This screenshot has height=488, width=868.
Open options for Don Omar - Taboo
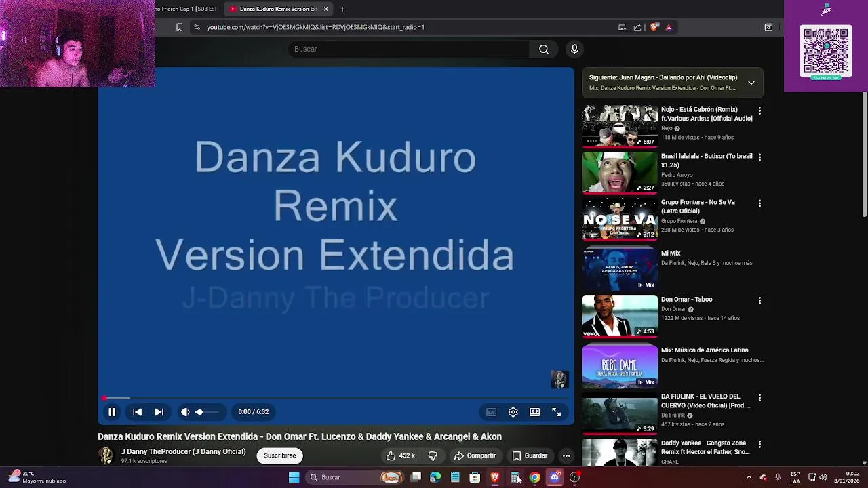(759, 300)
